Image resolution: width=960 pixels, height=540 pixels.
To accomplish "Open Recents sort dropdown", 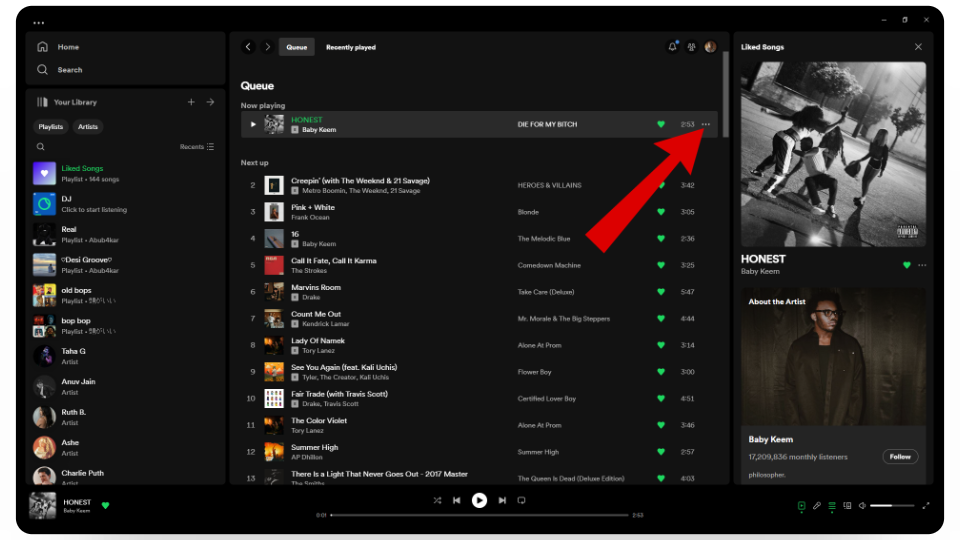I will 197,147.
